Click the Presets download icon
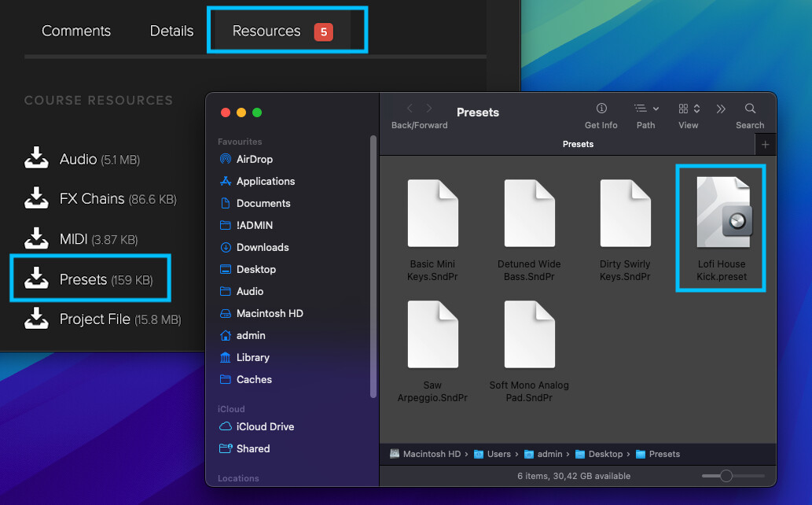Viewport: 812px width, 505px height. tap(36, 278)
